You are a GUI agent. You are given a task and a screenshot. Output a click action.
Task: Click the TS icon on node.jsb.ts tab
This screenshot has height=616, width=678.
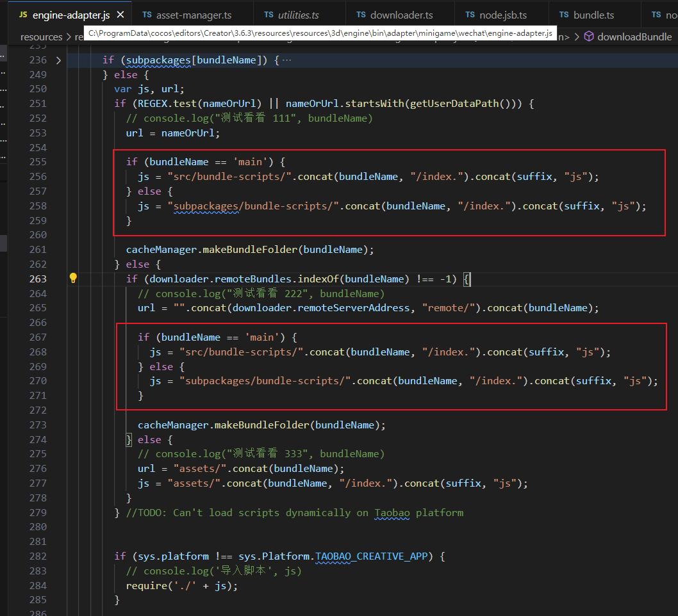(470, 15)
